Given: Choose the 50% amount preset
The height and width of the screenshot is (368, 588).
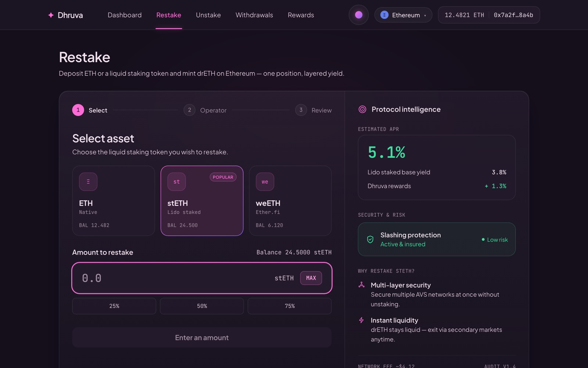Looking at the screenshot, I should click(x=202, y=306).
